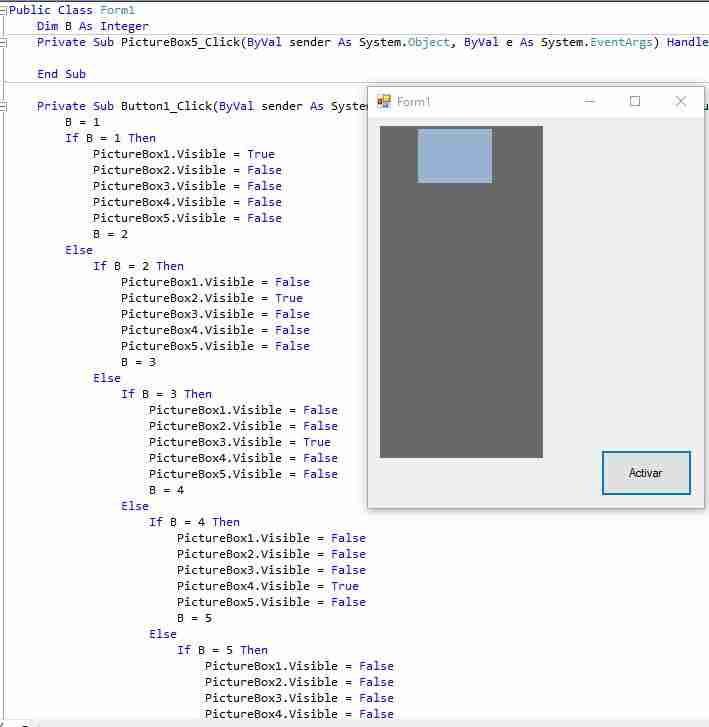Click the "B = 3" assignment line

click(138, 362)
